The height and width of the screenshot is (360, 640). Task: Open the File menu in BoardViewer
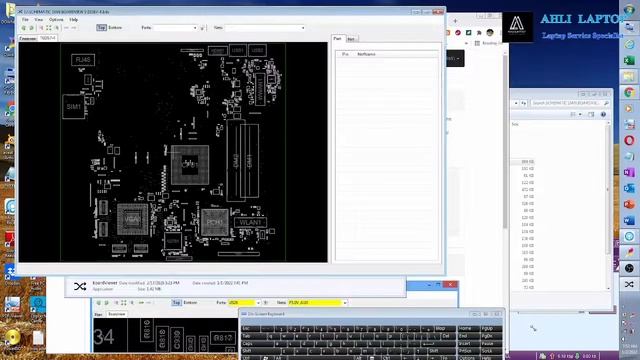[25, 20]
